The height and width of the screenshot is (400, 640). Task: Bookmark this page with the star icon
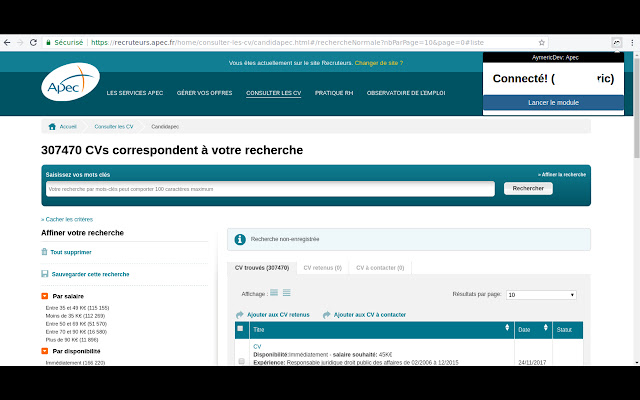tap(542, 42)
